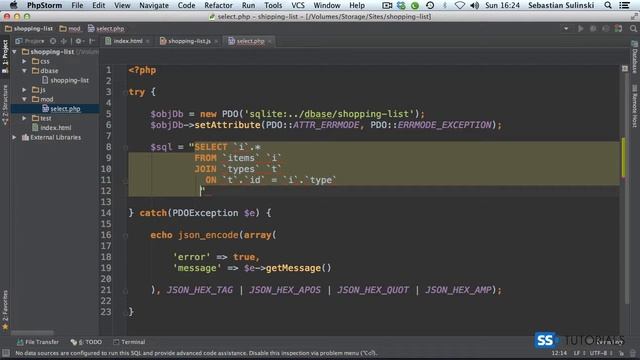
Task: Open the Terminal tool window
Action: coord(129,342)
